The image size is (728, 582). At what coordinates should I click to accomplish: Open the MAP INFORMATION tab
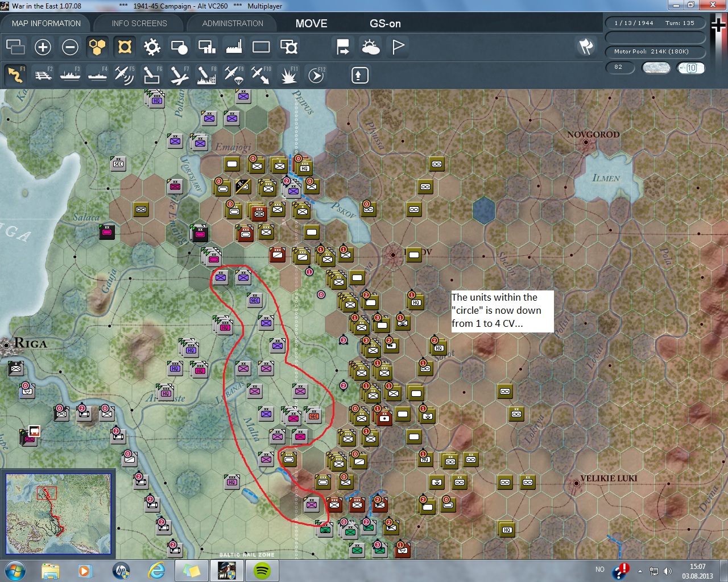pos(46,23)
